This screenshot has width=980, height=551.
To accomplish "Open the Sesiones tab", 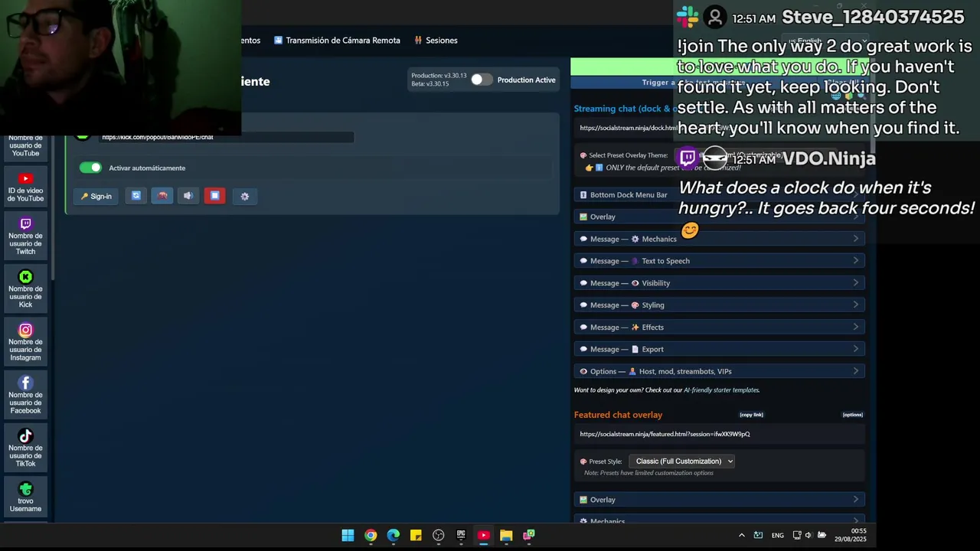I will (436, 40).
